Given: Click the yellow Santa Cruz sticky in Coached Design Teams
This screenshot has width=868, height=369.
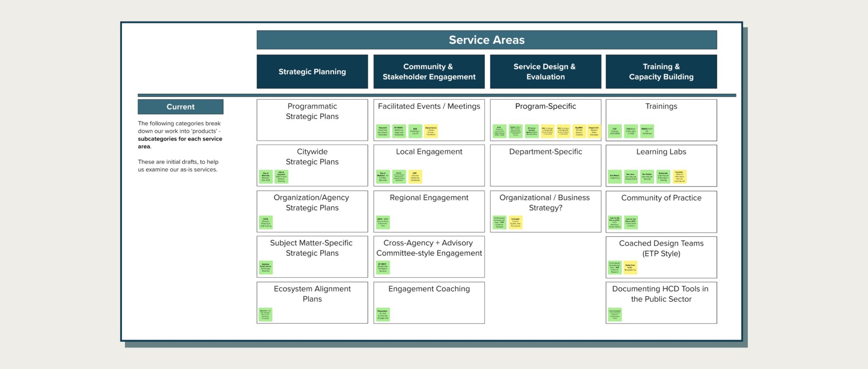Looking at the screenshot, I should (x=630, y=268).
